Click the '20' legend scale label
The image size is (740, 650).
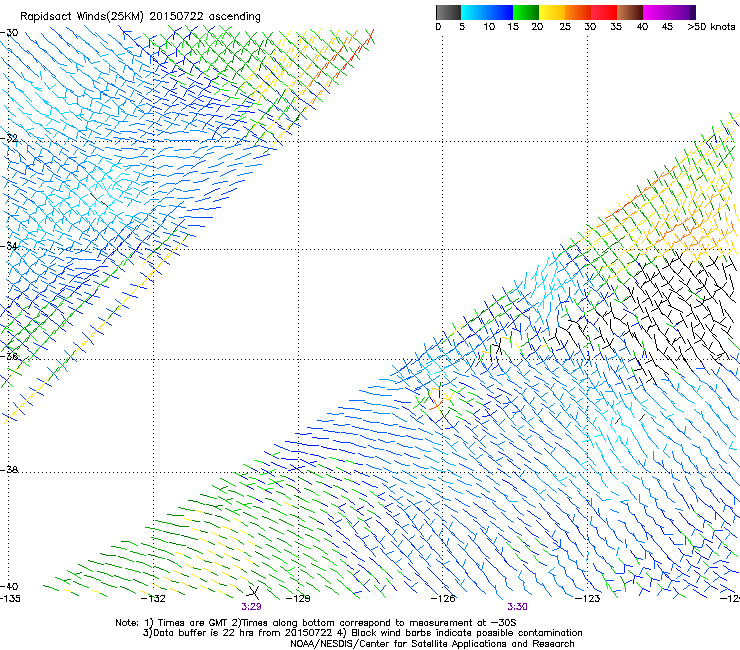click(x=537, y=27)
